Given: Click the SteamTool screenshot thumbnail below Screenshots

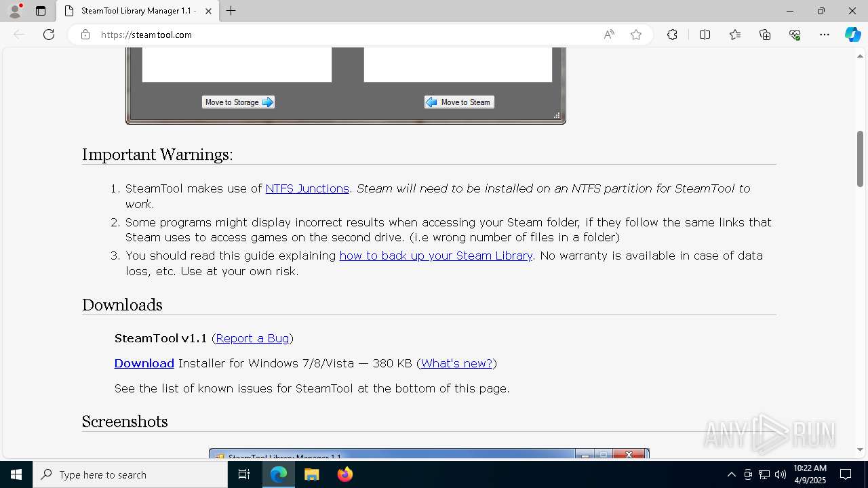Looking at the screenshot, I should click(429, 453).
